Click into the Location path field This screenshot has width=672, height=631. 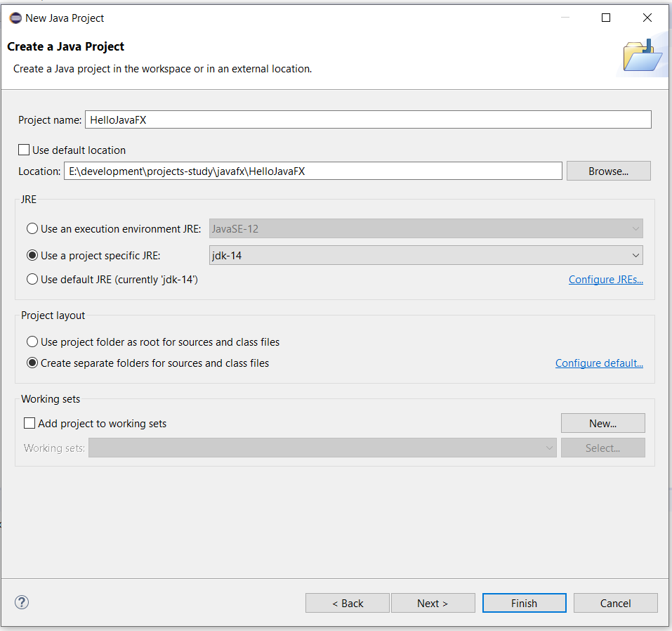pyautogui.click(x=313, y=171)
